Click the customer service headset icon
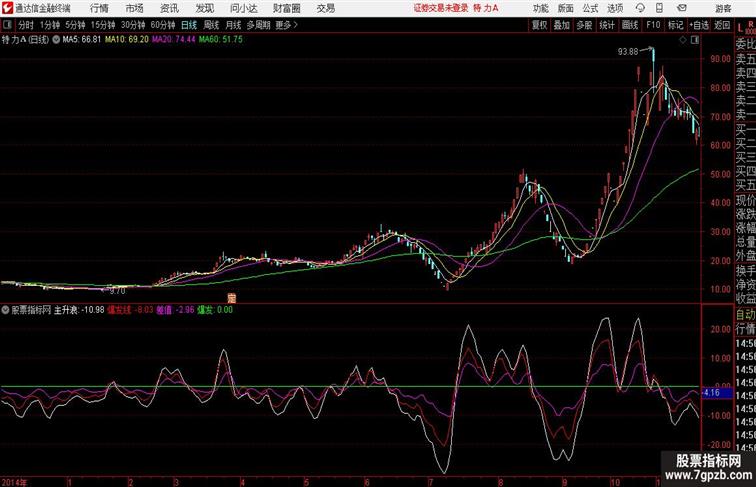 pyautogui.click(x=640, y=8)
